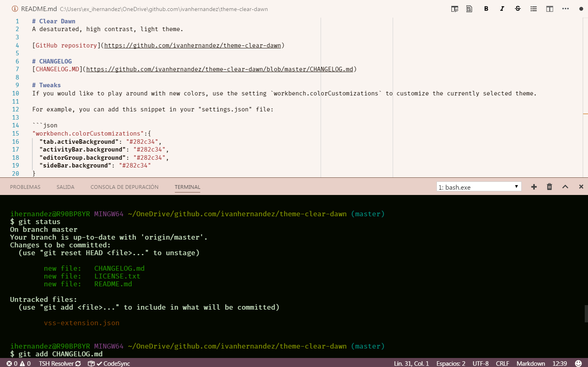Click the terminal line '$ git status'
Image resolution: width=588 pixels, height=367 pixels.
(35, 222)
